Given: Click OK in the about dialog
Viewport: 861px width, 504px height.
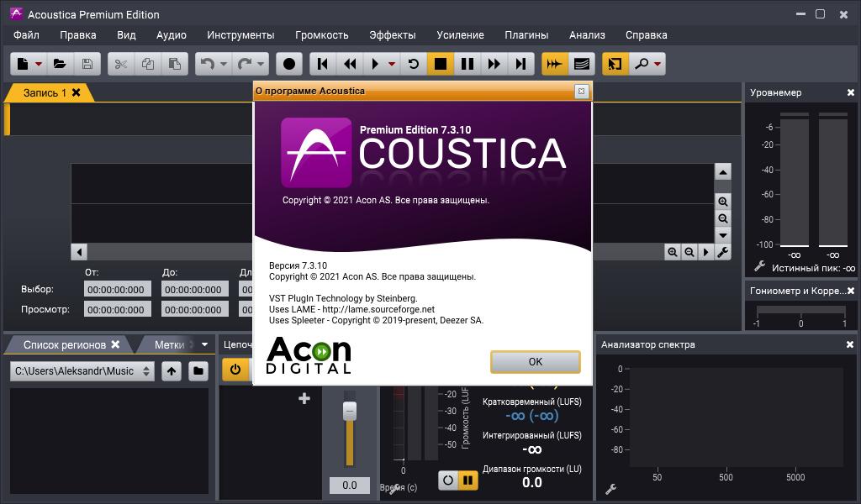Looking at the screenshot, I should [535, 361].
